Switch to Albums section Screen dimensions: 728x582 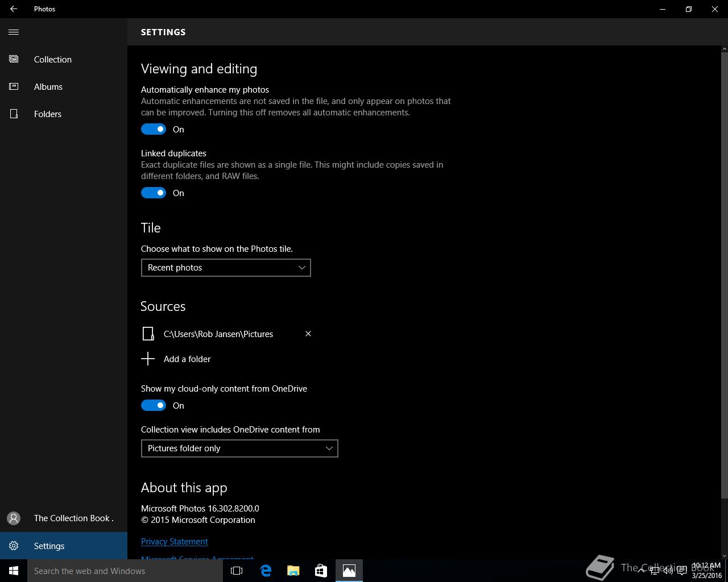pos(48,87)
